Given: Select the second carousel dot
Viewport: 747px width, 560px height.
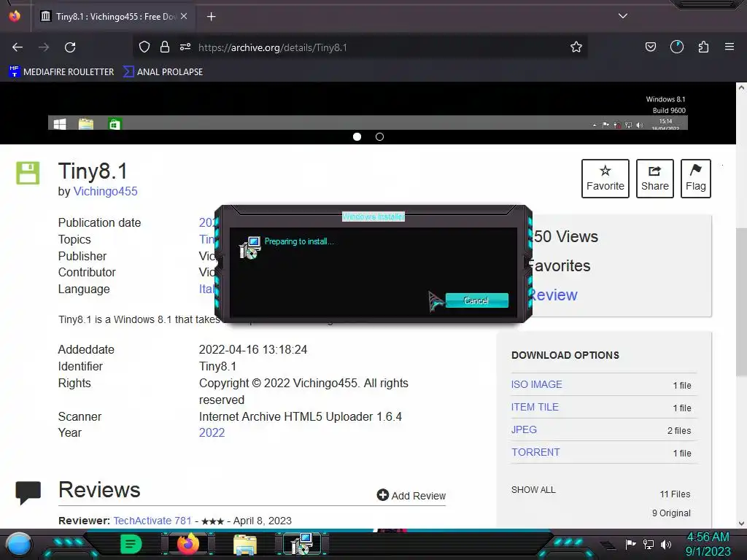Looking at the screenshot, I should coord(379,136).
